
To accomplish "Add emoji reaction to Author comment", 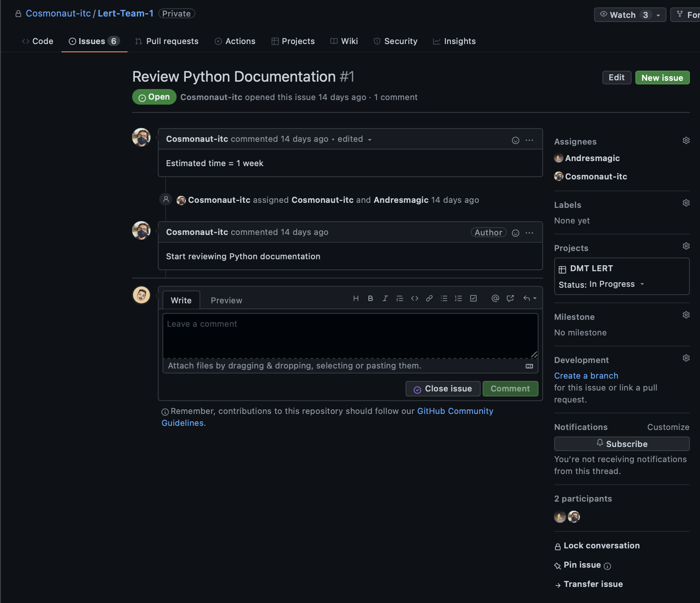I will point(516,233).
